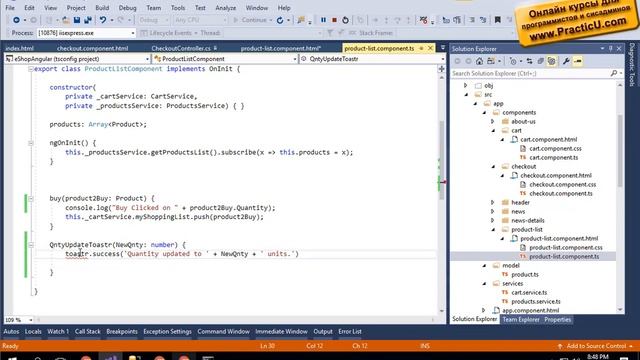The width and height of the screenshot is (640, 360).
Task: Click the Pending Changes Filter clock icon
Action: (x=513, y=61)
